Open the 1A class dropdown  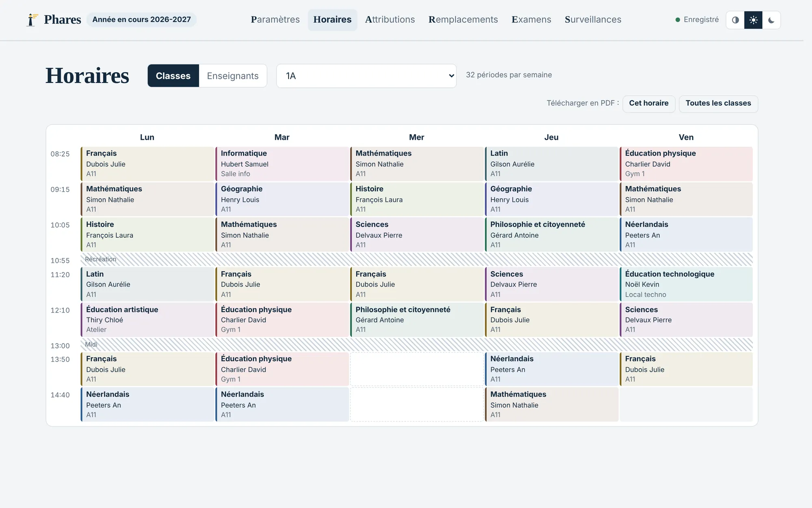[x=366, y=76]
